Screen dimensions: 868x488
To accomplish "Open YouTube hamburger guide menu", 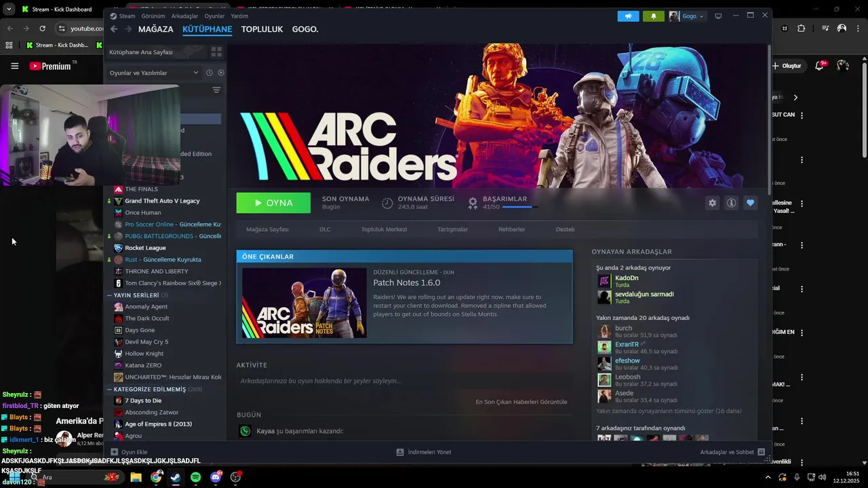I will pyautogui.click(x=14, y=66).
